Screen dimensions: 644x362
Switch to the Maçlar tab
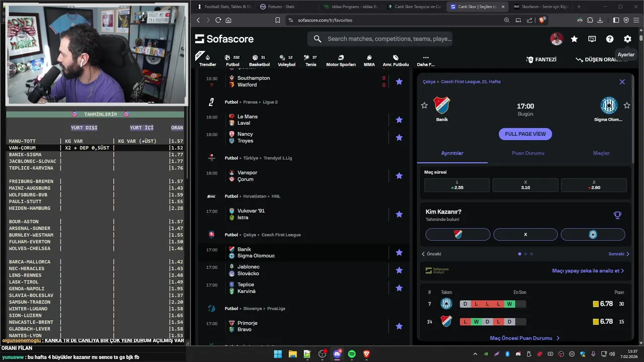(601, 153)
